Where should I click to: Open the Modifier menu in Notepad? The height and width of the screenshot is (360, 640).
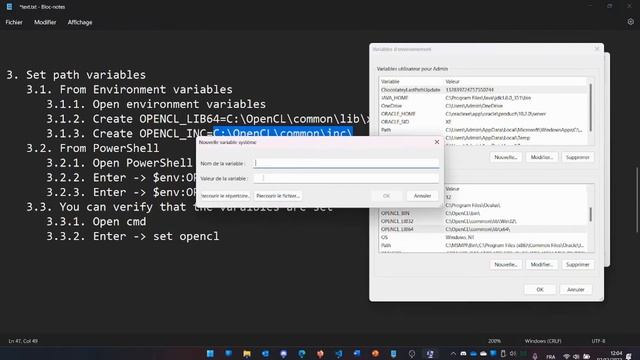[x=45, y=22]
